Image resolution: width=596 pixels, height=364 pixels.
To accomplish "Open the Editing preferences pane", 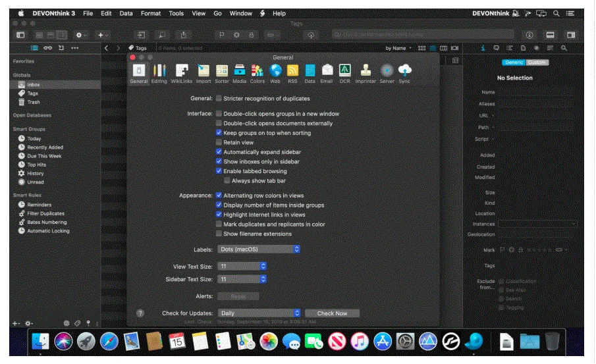I will 159,73.
